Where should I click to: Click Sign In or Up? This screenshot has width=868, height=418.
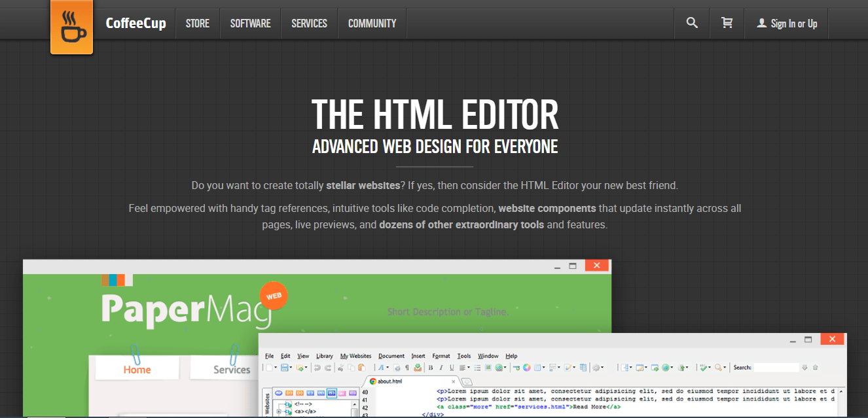pyautogui.click(x=786, y=23)
